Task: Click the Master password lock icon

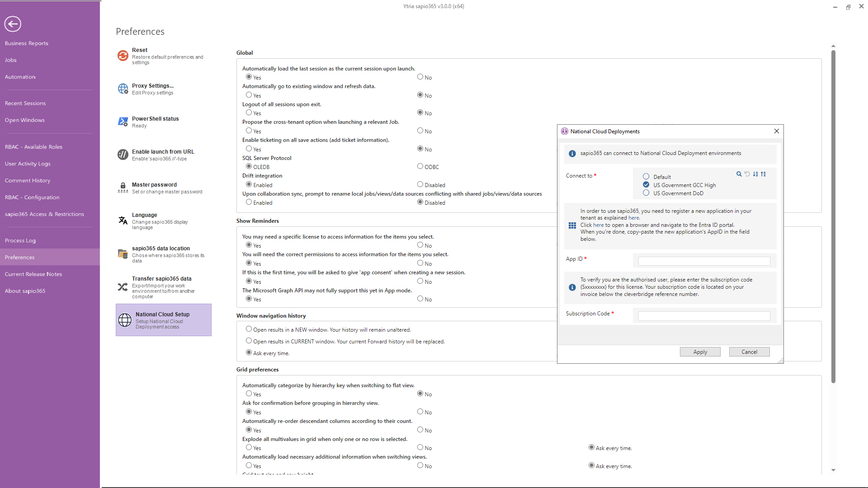Action: [123, 187]
